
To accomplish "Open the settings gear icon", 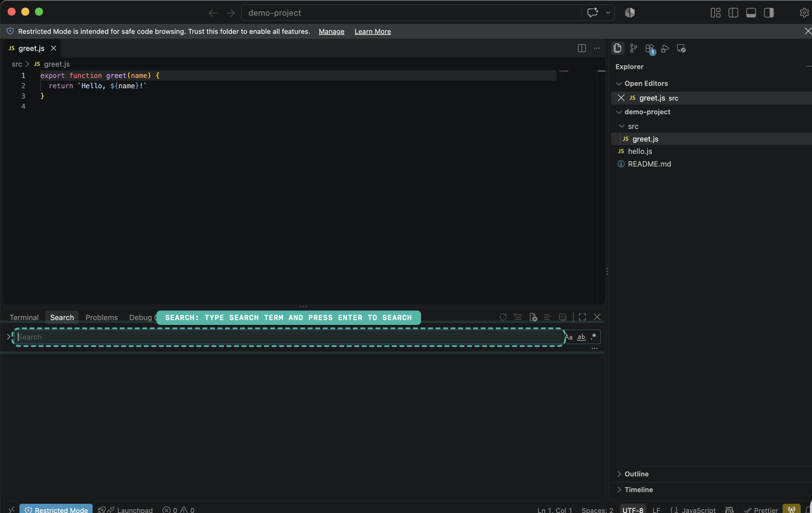I will pyautogui.click(x=804, y=13).
